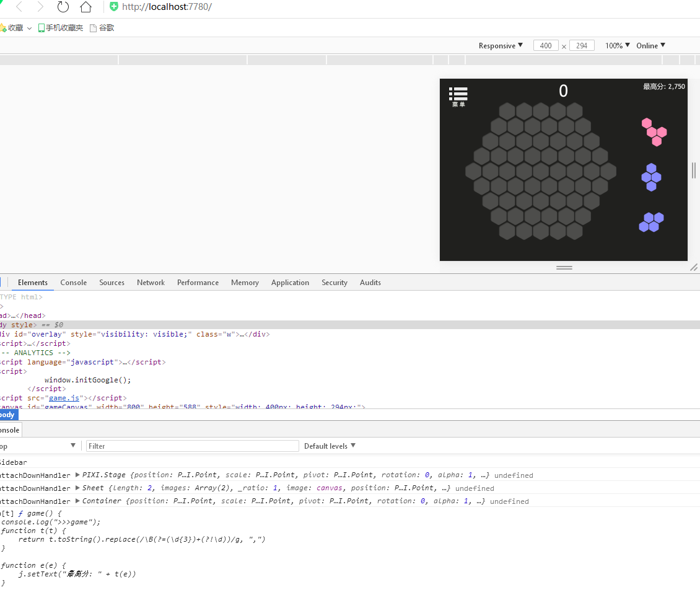700x595 pixels.
Task: Select the middle purple hexagon piece
Action: coord(651,177)
